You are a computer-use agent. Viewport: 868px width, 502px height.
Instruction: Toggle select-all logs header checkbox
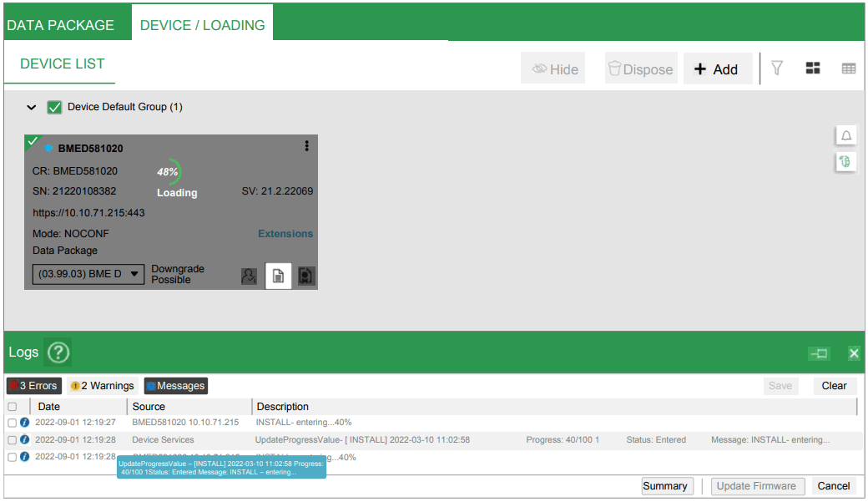click(13, 407)
